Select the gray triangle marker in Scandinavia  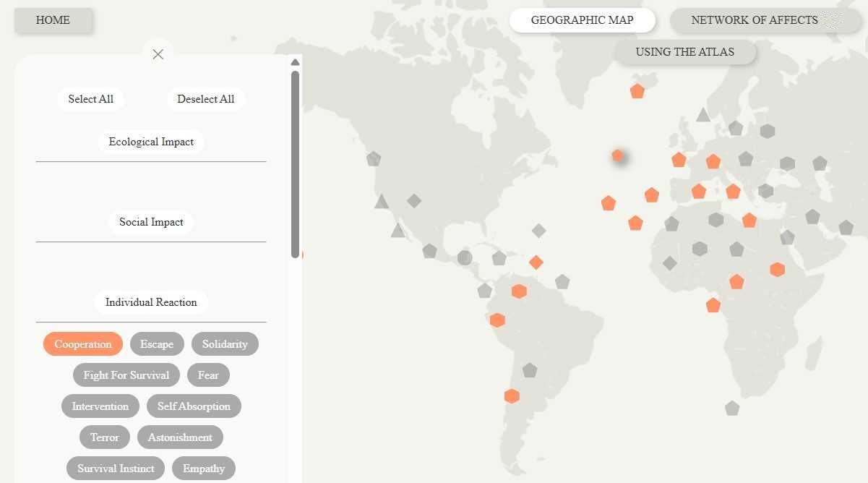point(703,115)
